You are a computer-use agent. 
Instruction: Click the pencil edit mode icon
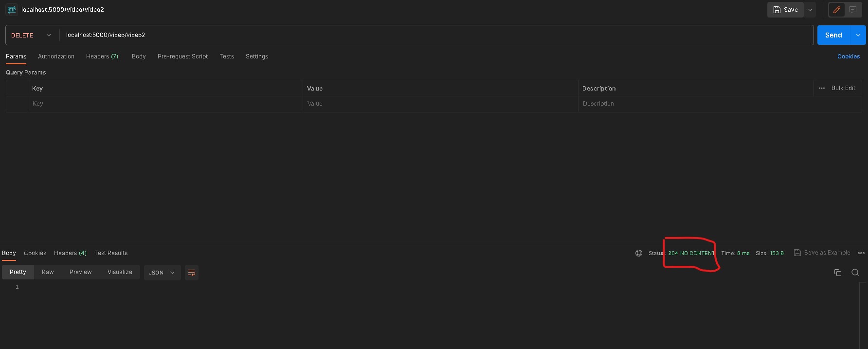click(837, 10)
